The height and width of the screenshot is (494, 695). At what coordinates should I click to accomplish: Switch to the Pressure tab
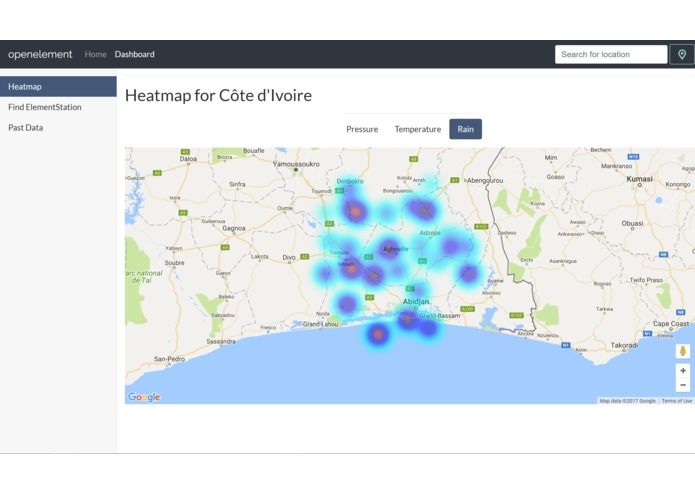(362, 129)
